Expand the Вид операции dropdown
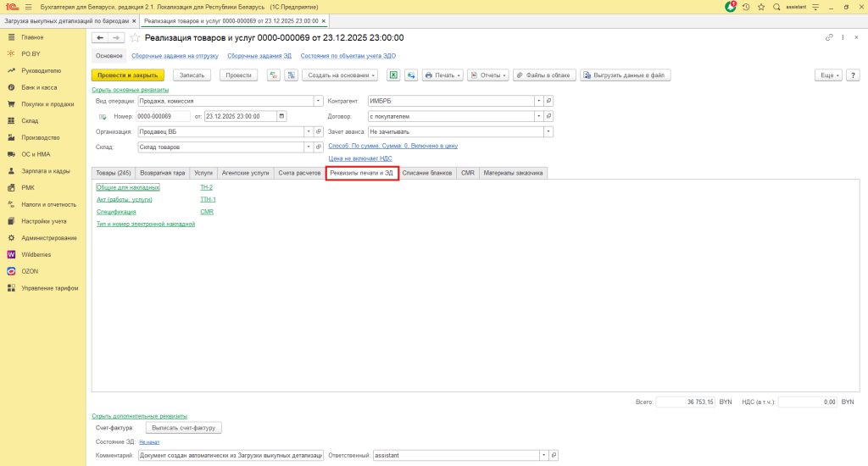This screenshot has height=466, width=868. point(309,101)
